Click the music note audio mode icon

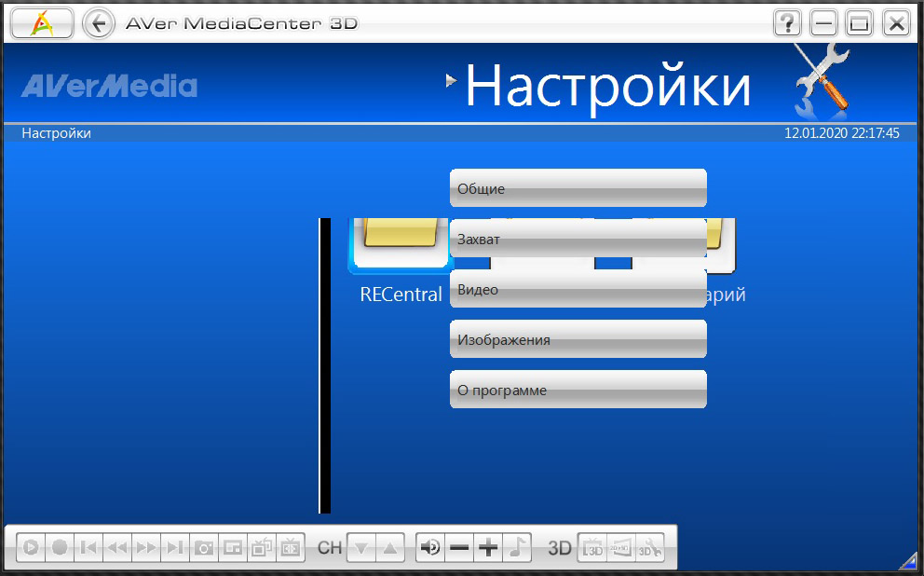pos(517,547)
